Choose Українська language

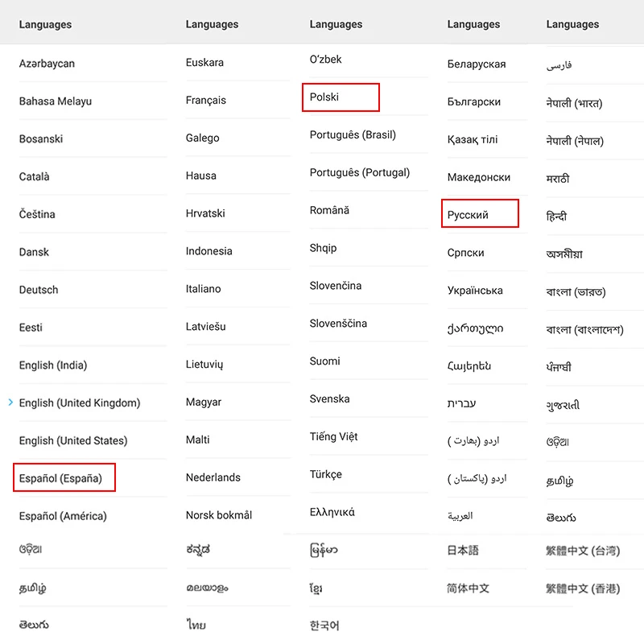pyautogui.click(x=475, y=291)
